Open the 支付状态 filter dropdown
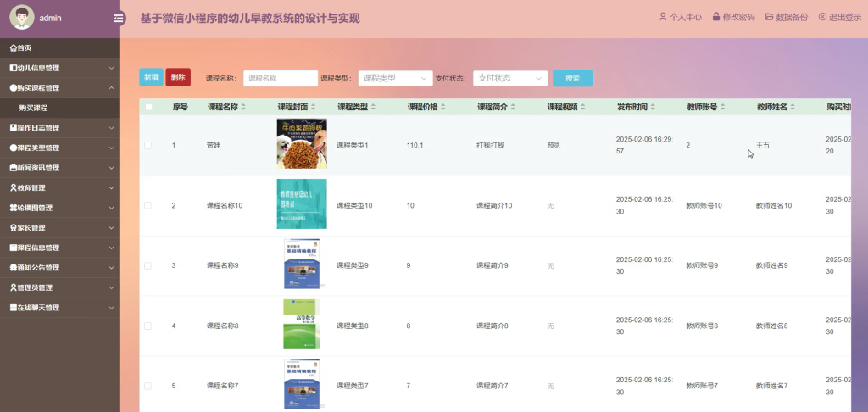 (x=509, y=79)
